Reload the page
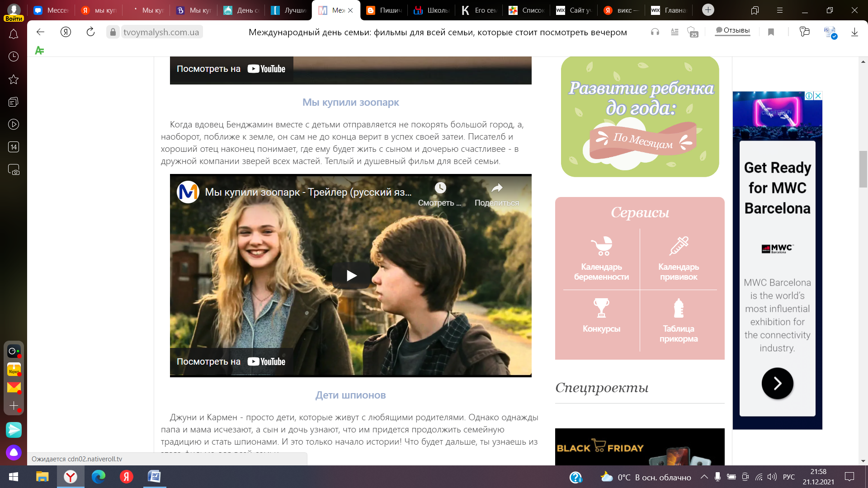The height and width of the screenshot is (488, 868). point(90,32)
